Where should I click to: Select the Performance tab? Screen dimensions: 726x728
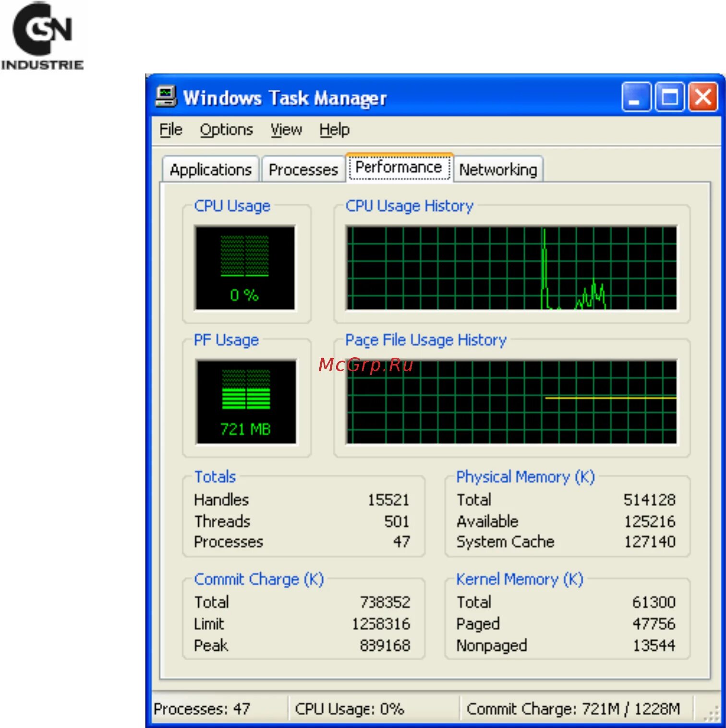pyautogui.click(x=399, y=168)
